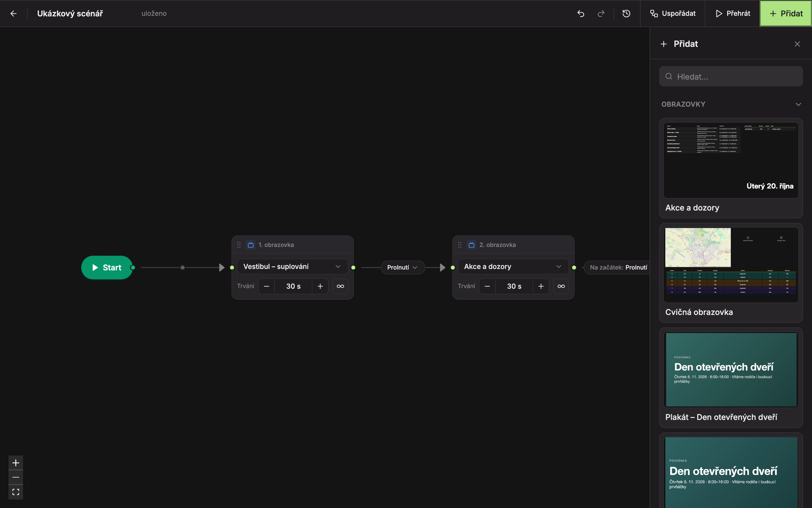The image size is (812, 508).
Task: Open version history clock icon
Action: pos(626,14)
